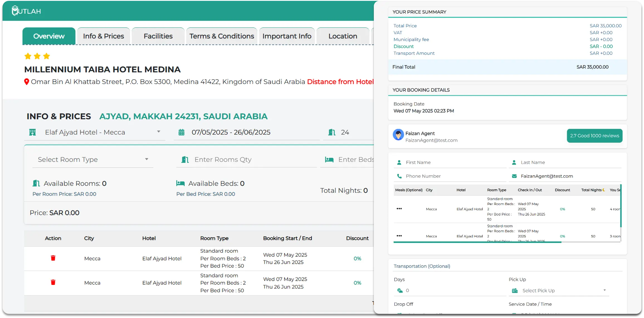This screenshot has height=318, width=644.
Task: Open the calendar icon for booking dates
Action: click(181, 132)
